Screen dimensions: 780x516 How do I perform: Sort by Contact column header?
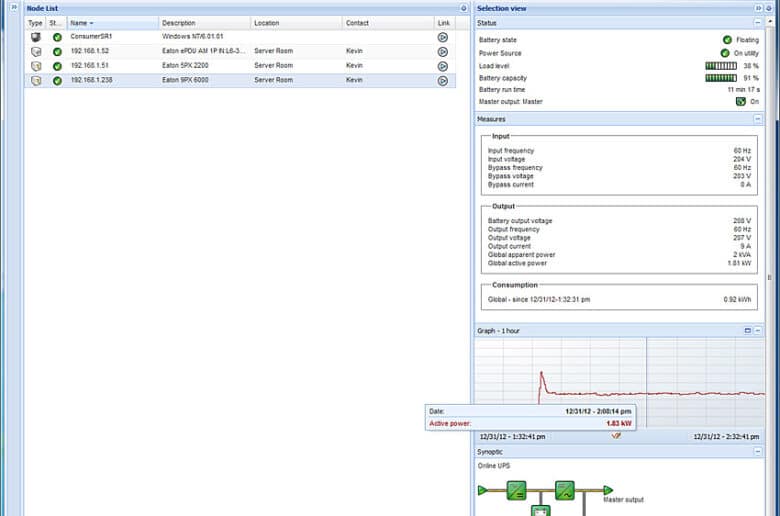[388, 23]
